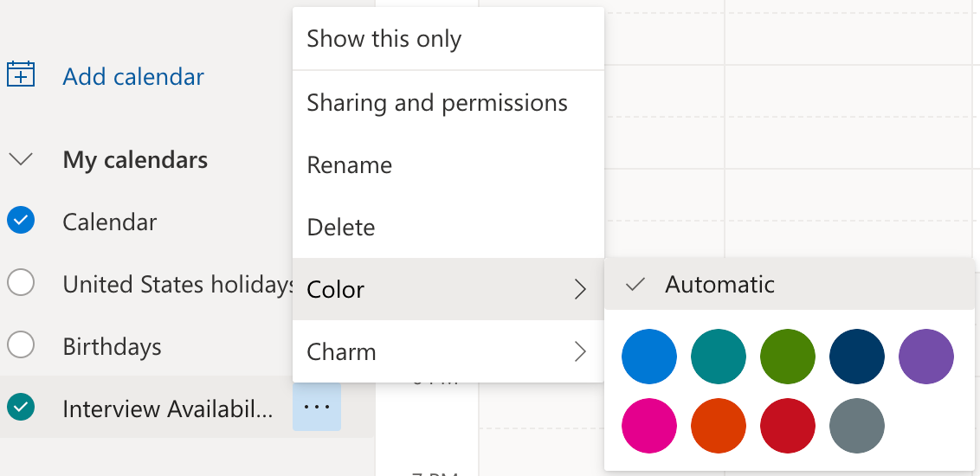Enable the Birthdays calendar checkbox
The height and width of the screenshot is (476, 980).
[x=21, y=344]
